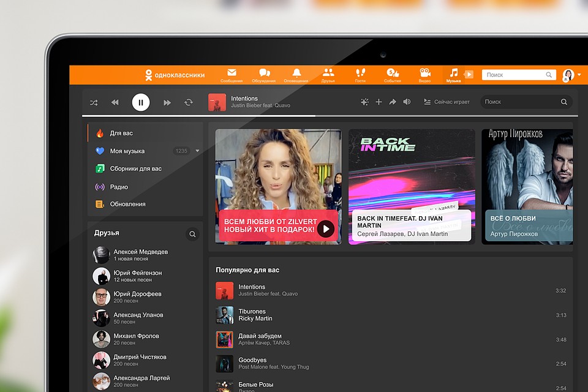Viewport: 588px width, 392px height.
Task: Toggle shuffle playback
Action: tap(94, 102)
